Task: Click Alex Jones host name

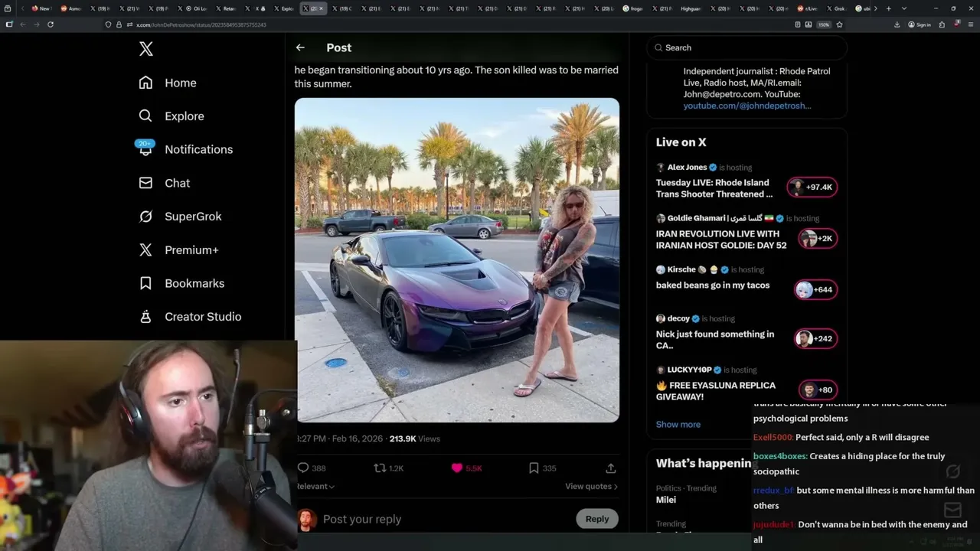Action: pos(687,168)
